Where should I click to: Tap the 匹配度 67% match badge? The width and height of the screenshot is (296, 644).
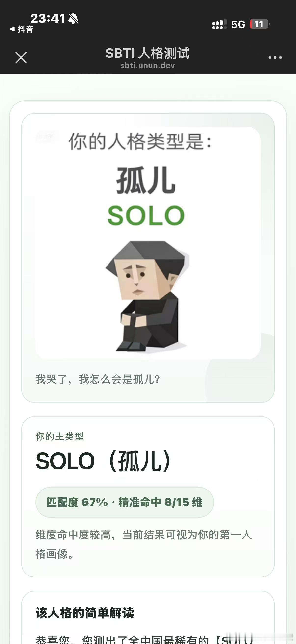coord(124,502)
